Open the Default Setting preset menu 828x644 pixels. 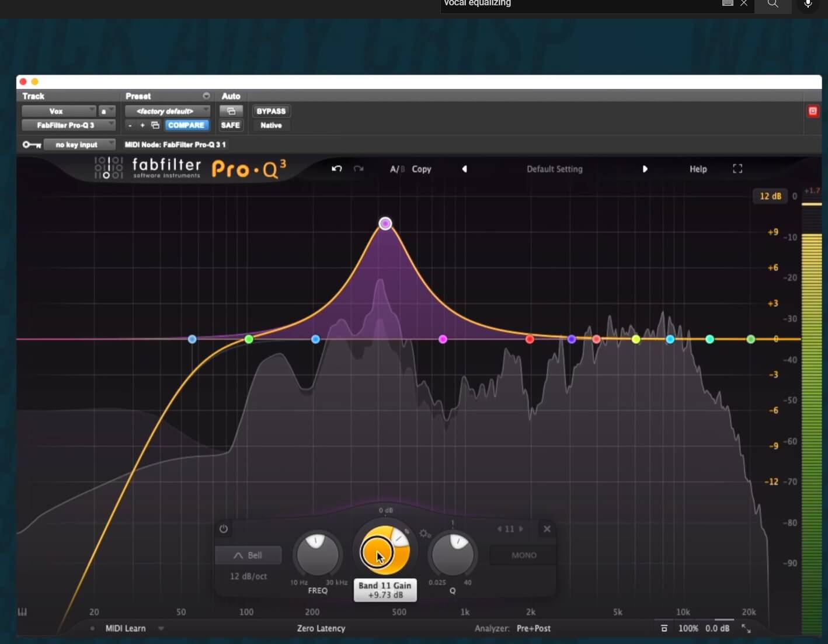tap(555, 169)
